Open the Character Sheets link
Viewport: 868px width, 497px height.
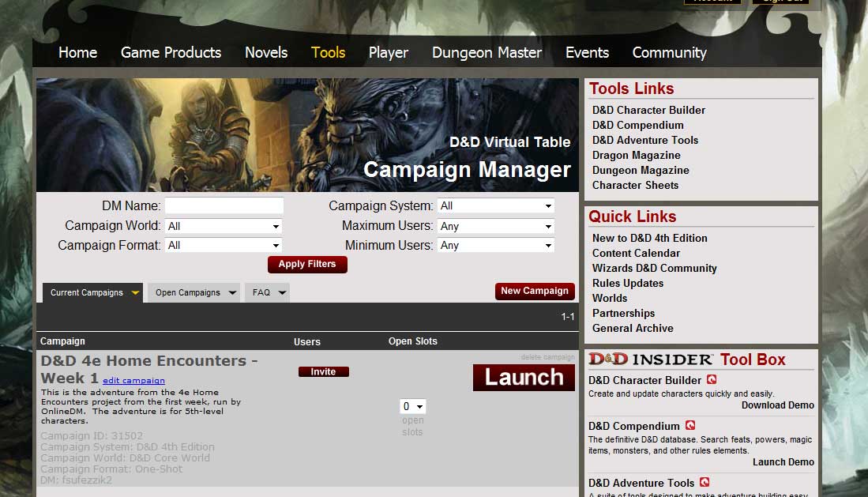coord(635,185)
